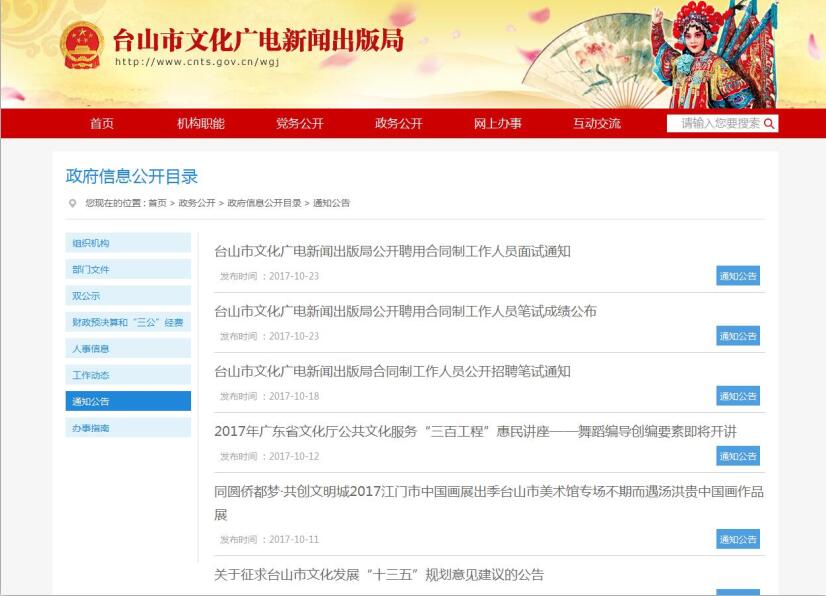
Task: Open 办事指南 in the sidebar
Action: [x=128, y=428]
